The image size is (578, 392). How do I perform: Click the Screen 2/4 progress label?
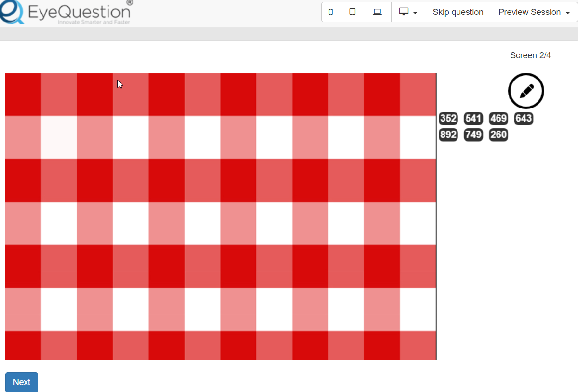[530, 55]
